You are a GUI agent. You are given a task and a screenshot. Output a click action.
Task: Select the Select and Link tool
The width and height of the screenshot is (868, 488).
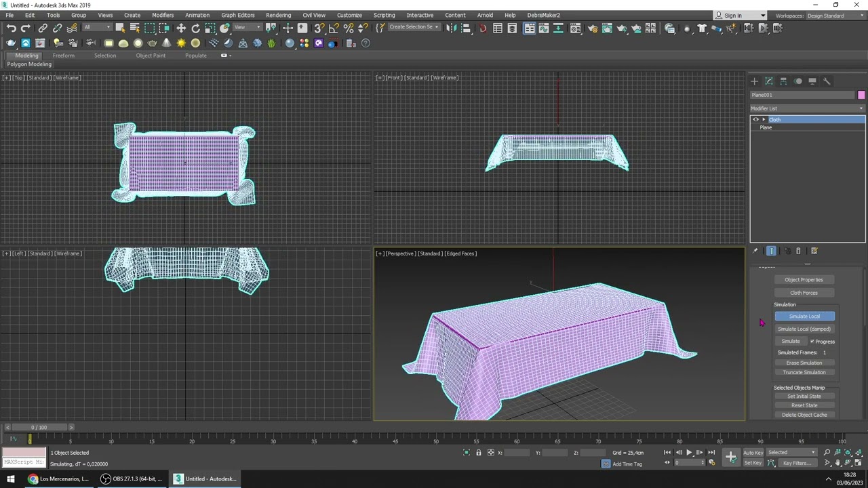(43, 28)
